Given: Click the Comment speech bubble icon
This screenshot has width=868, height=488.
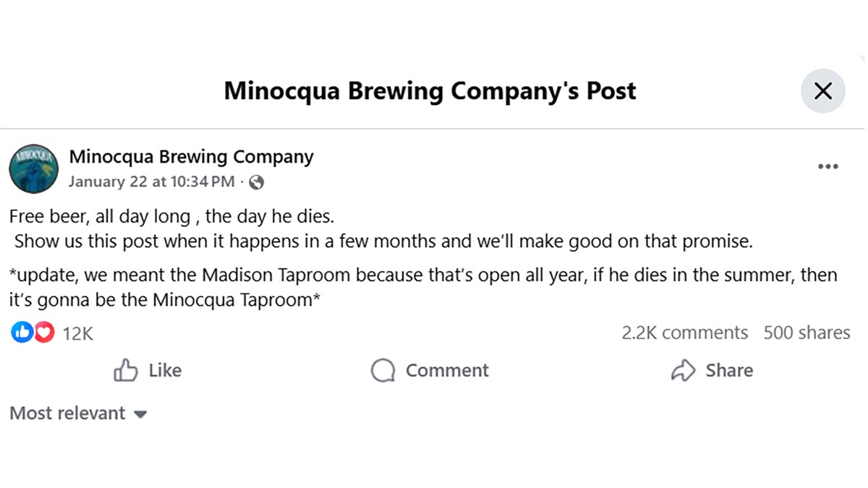Looking at the screenshot, I should (383, 370).
